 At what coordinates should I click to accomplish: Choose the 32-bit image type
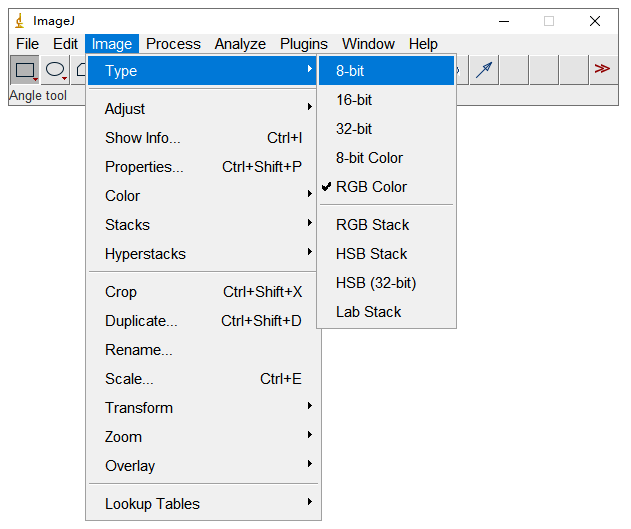coord(354,129)
